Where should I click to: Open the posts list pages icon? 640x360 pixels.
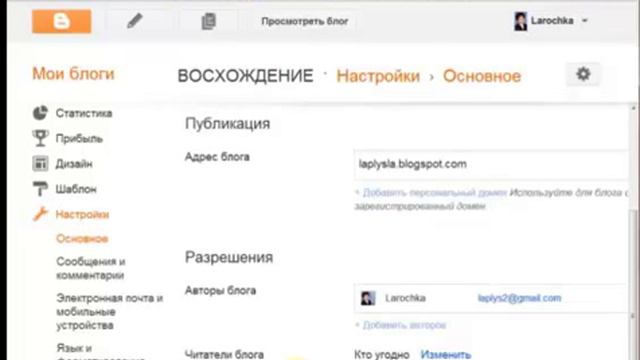tap(209, 21)
